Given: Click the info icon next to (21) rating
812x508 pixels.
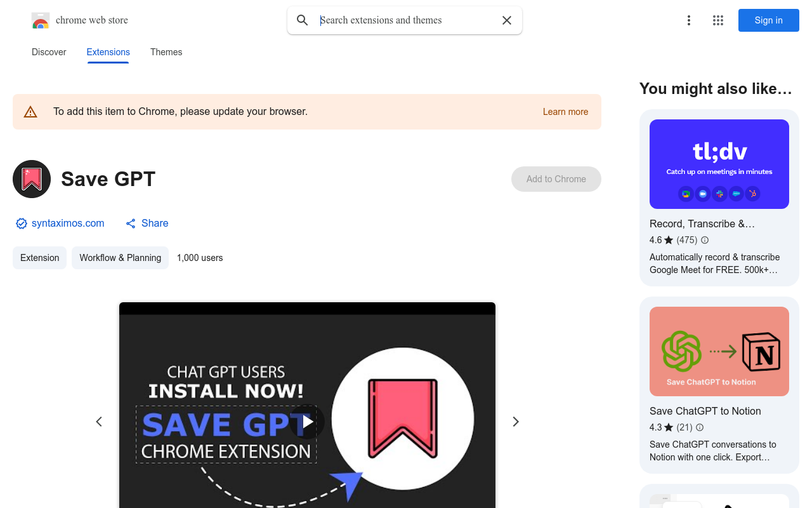Looking at the screenshot, I should click(x=700, y=427).
